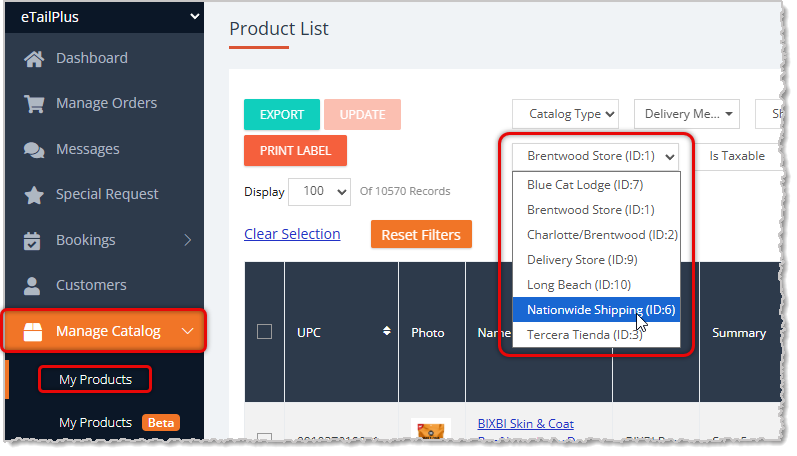
Task: Choose Delivery Store (ID:9) option
Action: pos(596,260)
